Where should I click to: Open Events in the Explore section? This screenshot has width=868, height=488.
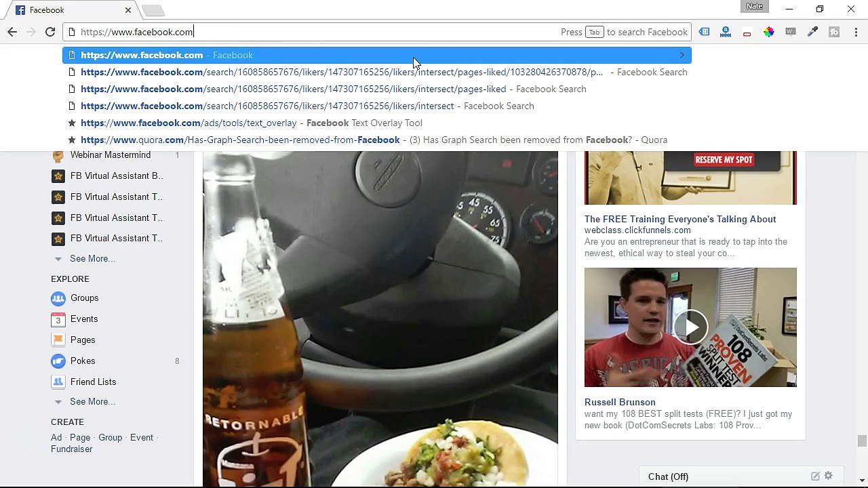pyautogui.click(x=84, y=319)
